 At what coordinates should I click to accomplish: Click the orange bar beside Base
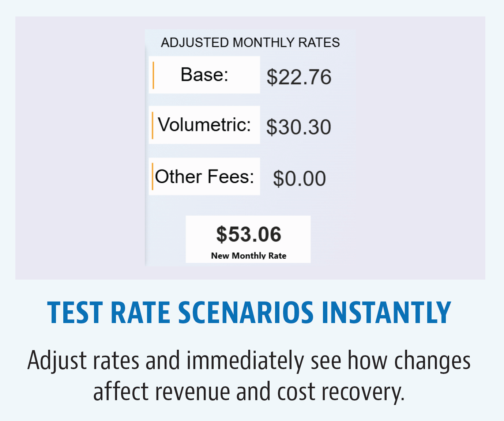point(153,75)
